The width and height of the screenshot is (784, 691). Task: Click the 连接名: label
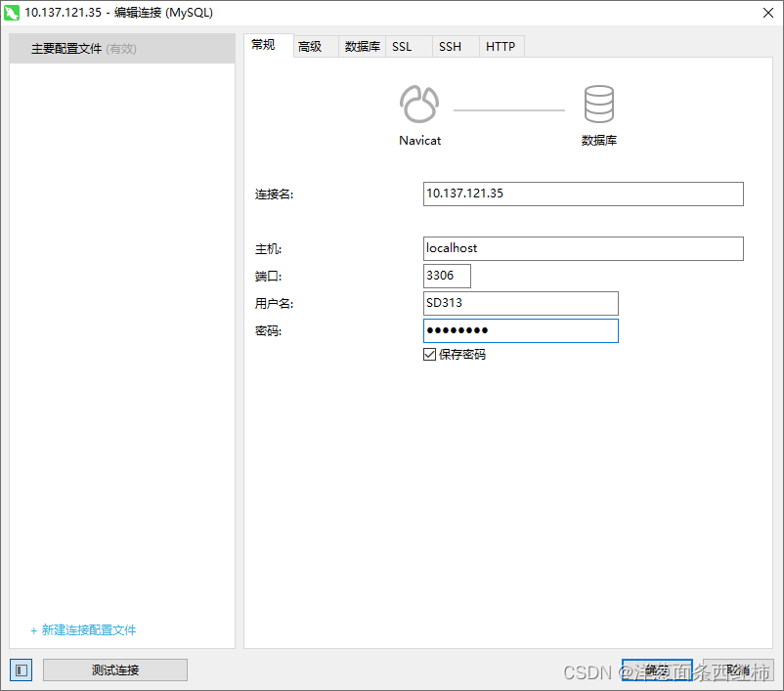click(274, 194)
